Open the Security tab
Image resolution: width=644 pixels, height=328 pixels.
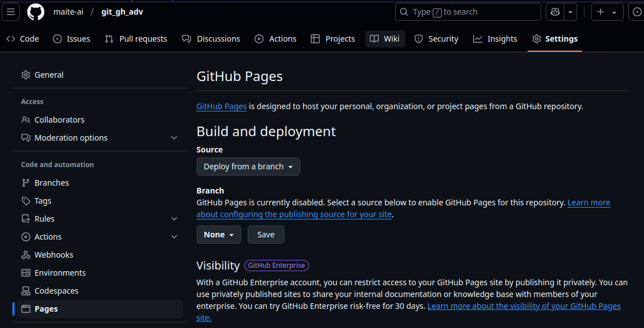point(436,39)
